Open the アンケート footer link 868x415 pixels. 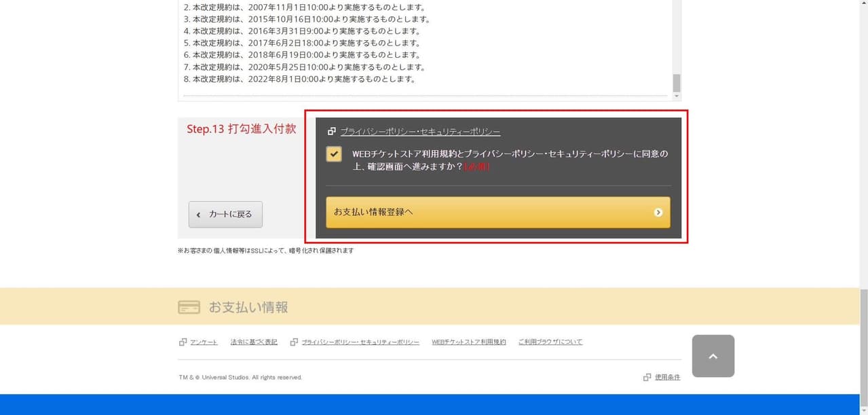tap(204, 342)
